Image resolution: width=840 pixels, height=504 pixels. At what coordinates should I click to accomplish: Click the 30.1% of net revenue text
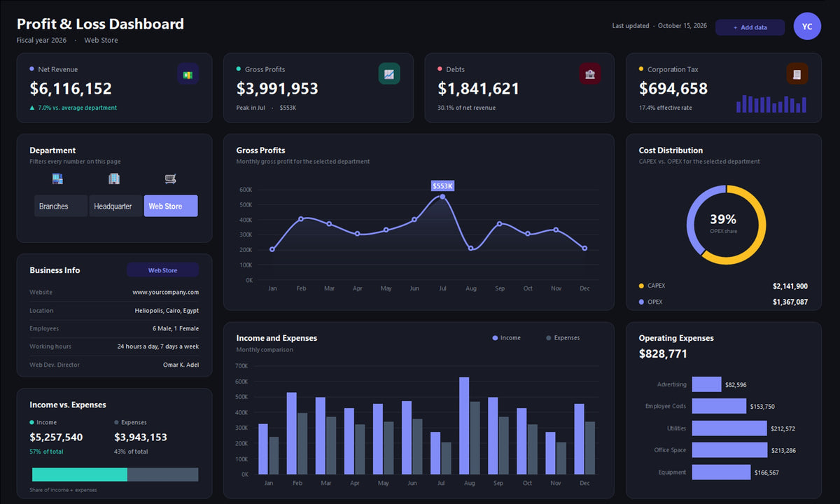[466, 108]
